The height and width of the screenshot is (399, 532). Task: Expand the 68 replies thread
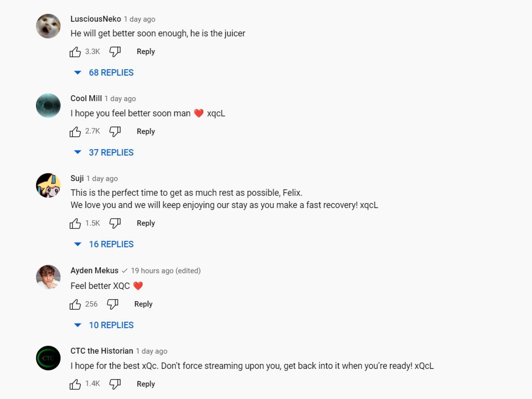pos(111,73)
